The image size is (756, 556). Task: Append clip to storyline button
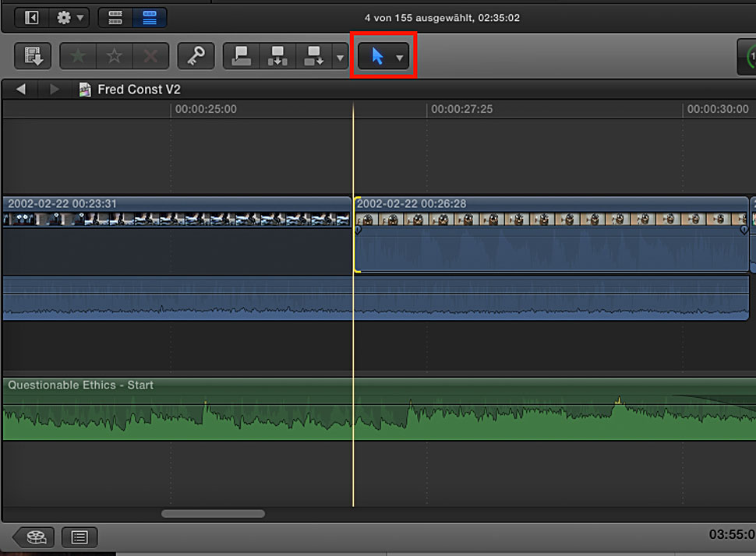[314, 56]
